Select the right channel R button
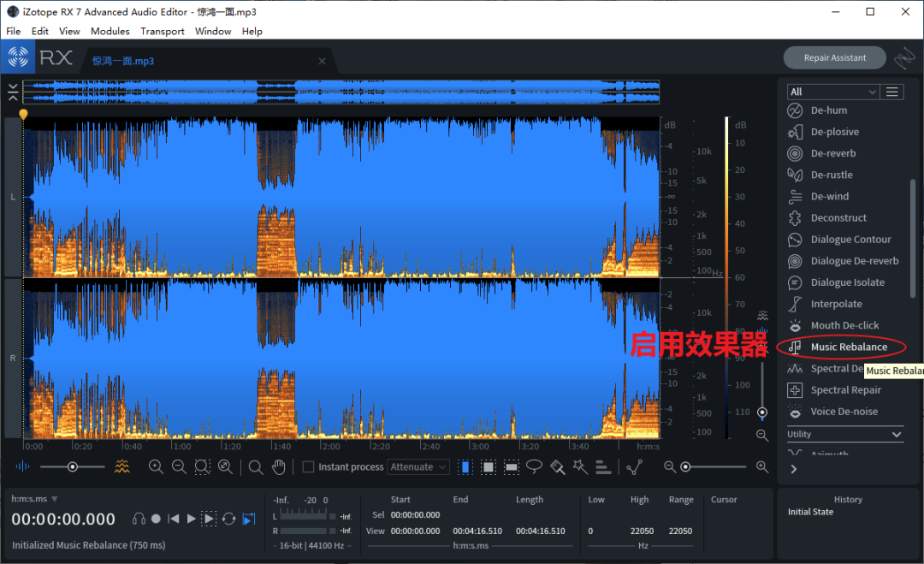 (13, 358)
